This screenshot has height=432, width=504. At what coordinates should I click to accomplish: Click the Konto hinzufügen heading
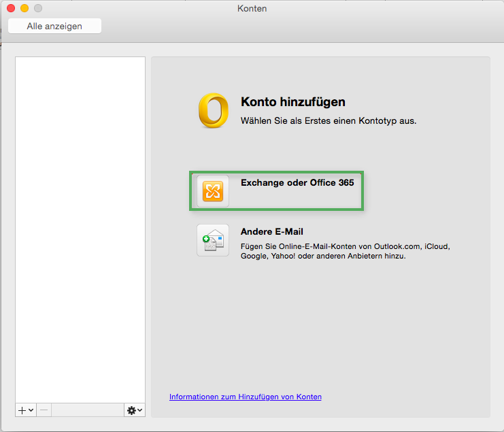pos(293,102)
